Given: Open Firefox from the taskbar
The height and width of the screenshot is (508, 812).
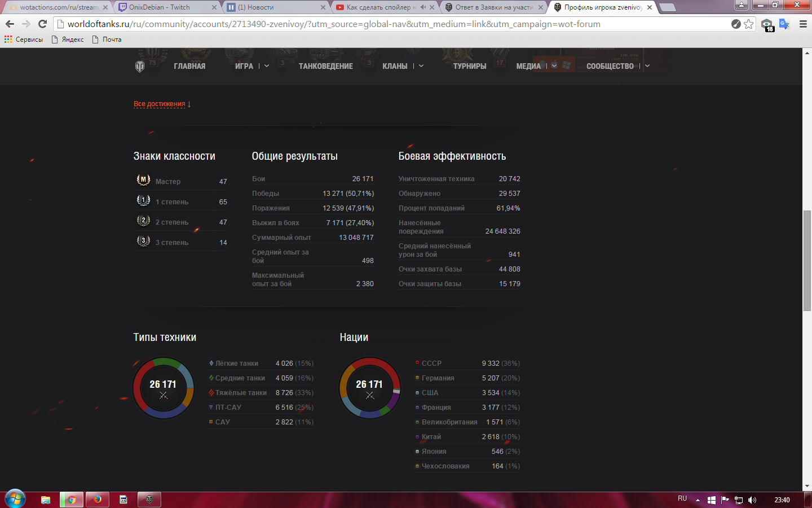Looking at the screenshot, I should point(98,500).
